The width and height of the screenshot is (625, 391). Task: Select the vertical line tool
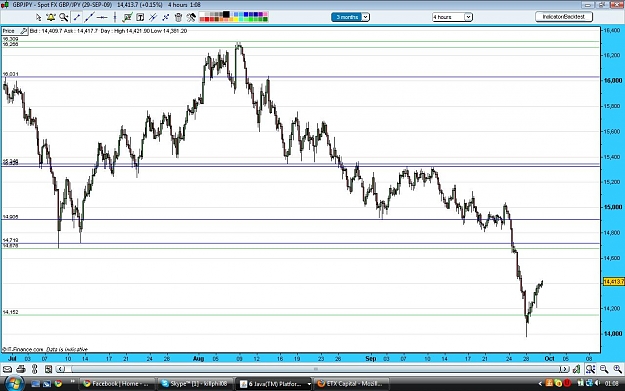coord(115,17)
